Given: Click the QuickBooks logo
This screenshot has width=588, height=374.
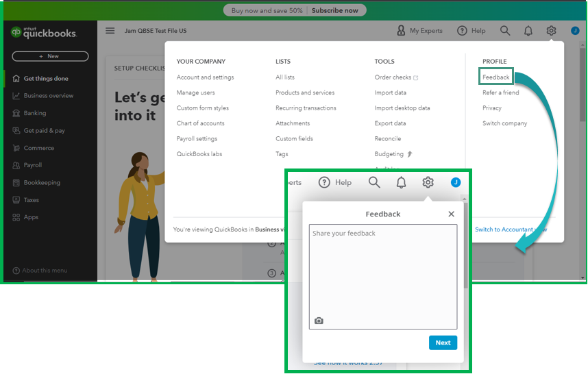Looking at the screenshot, I should click(x=43, y=33).
